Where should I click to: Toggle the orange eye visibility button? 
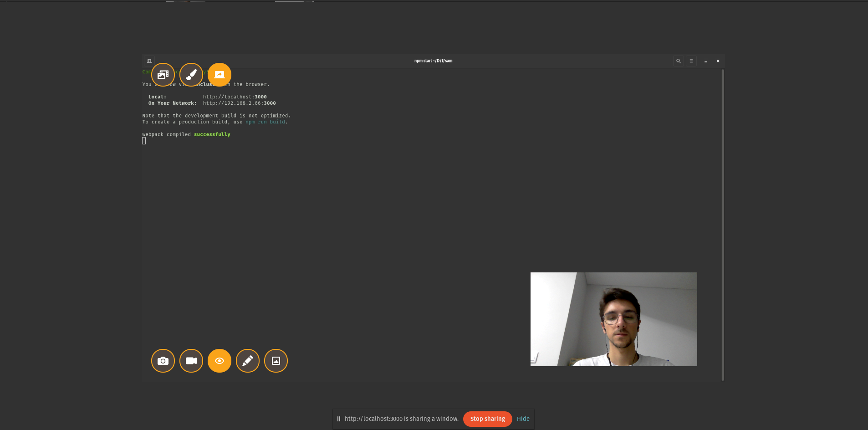pos(220,361)
